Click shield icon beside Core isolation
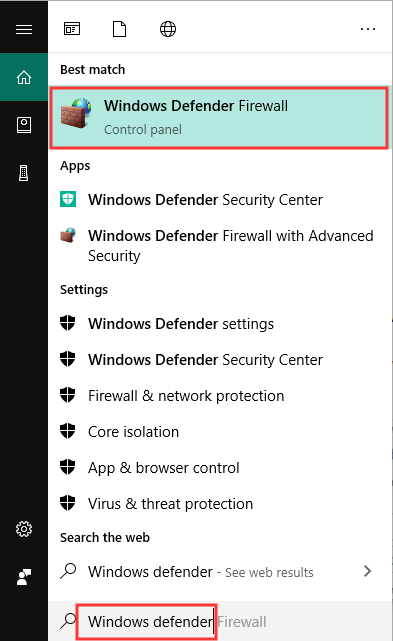 [x=67, y=431]
